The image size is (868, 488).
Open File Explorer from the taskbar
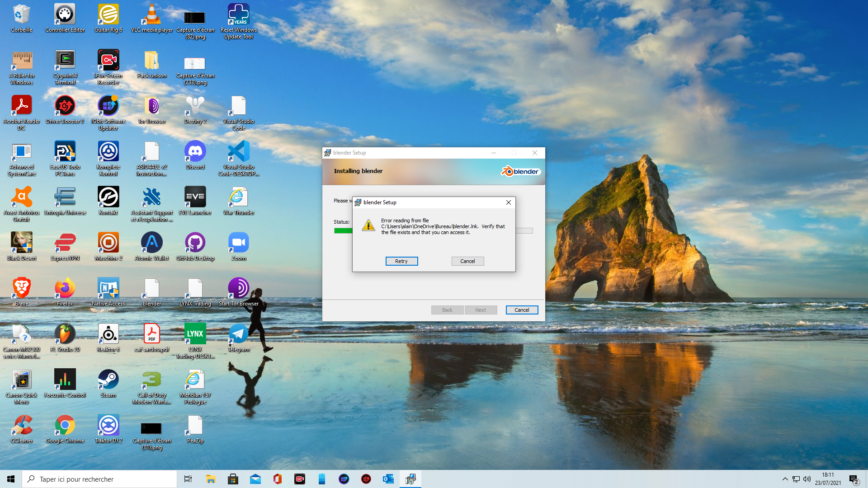(x=211, y=479)
